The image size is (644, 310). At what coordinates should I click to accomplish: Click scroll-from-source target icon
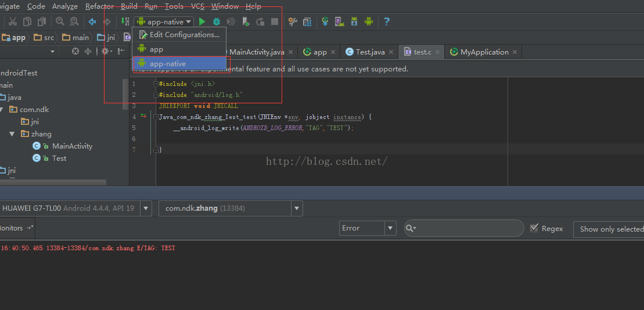pos(75,52)
